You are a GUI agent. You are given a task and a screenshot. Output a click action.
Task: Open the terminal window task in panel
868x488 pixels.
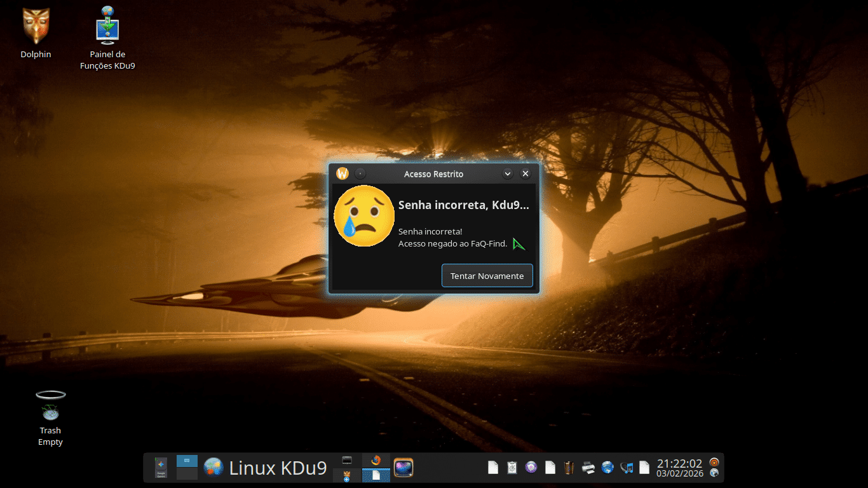click(x=347, y=461)
